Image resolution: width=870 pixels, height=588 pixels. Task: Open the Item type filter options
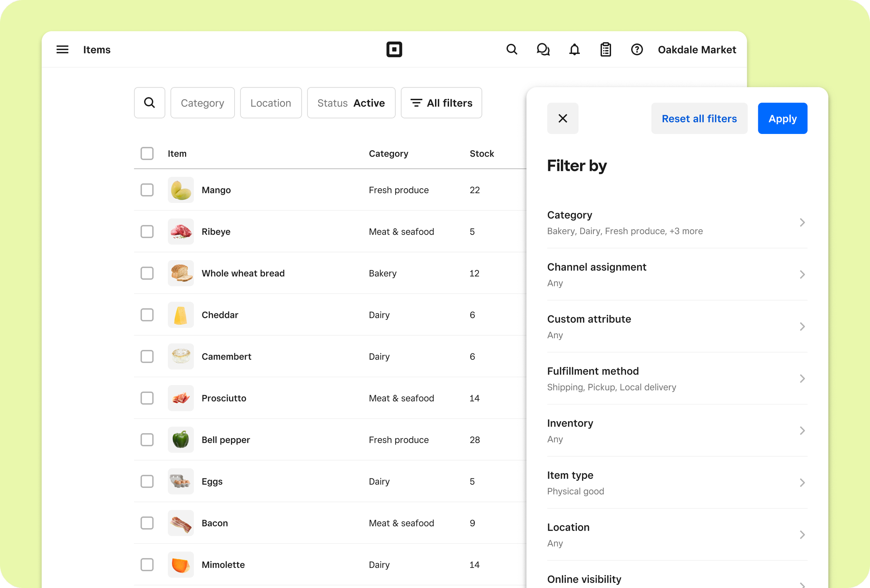677,483
